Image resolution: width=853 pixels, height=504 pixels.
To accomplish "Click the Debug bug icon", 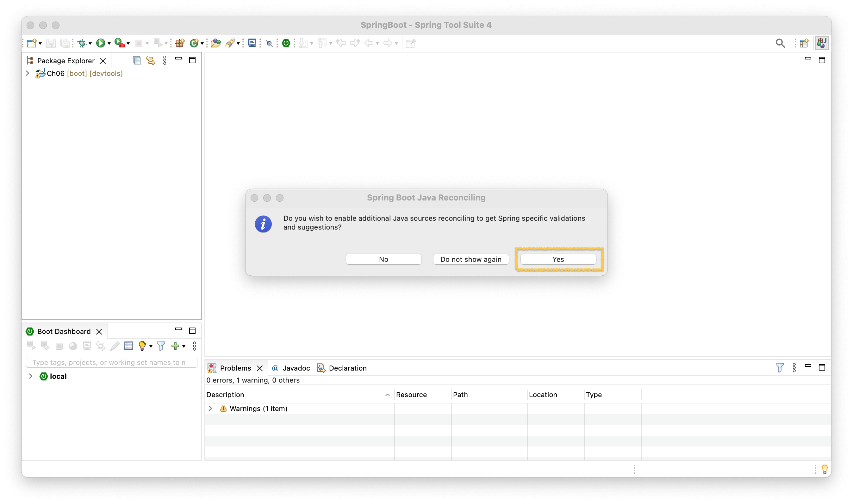I will click(x=82, y=43).
